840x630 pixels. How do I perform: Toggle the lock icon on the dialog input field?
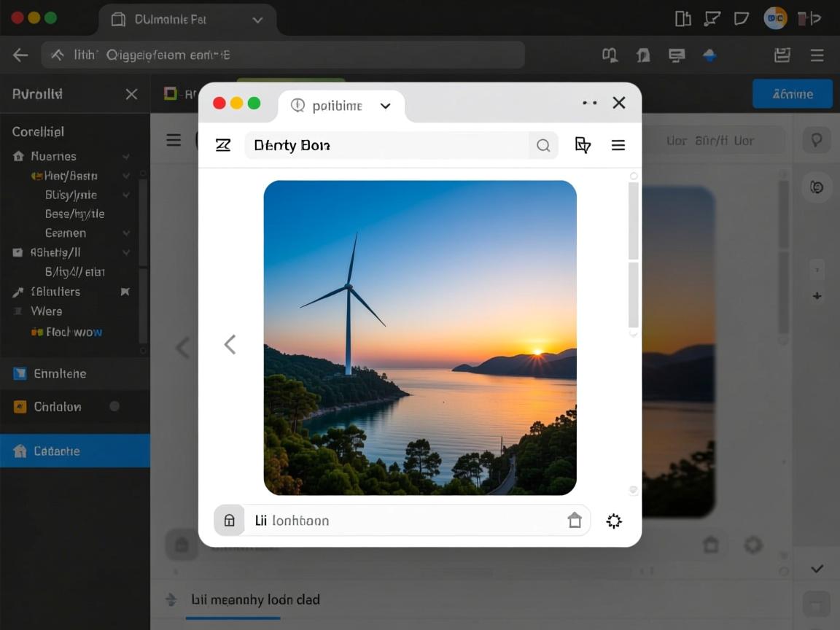(229, 520)
